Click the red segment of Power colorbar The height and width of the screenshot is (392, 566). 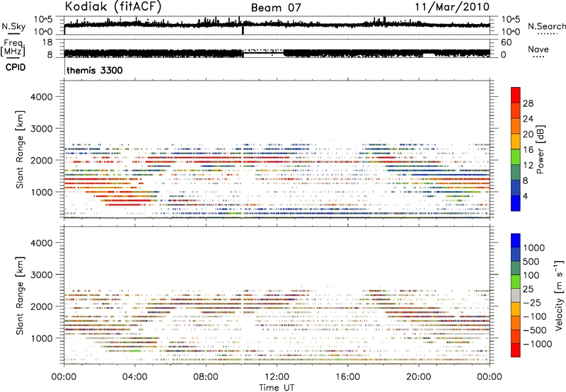516,95
